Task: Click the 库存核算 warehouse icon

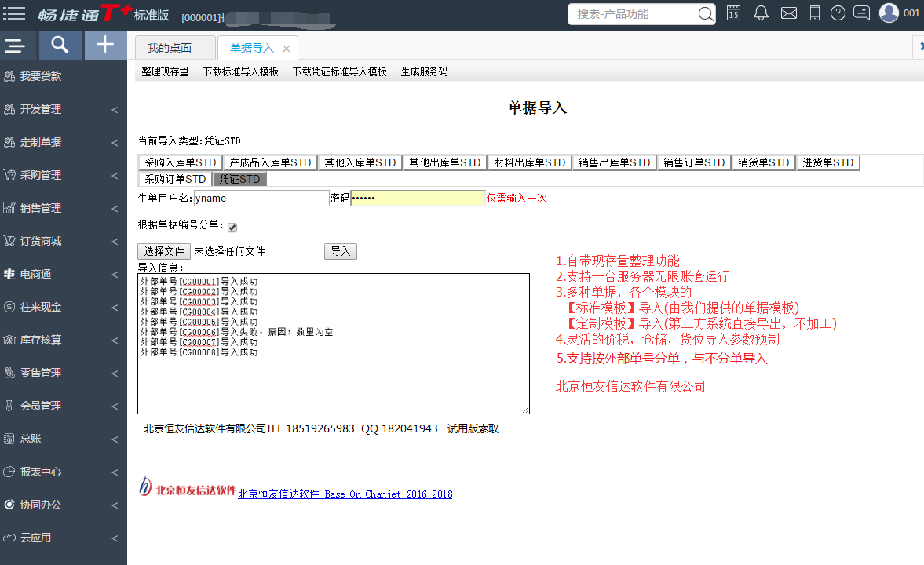Action: pyautogui.click(x=9, y=340)
